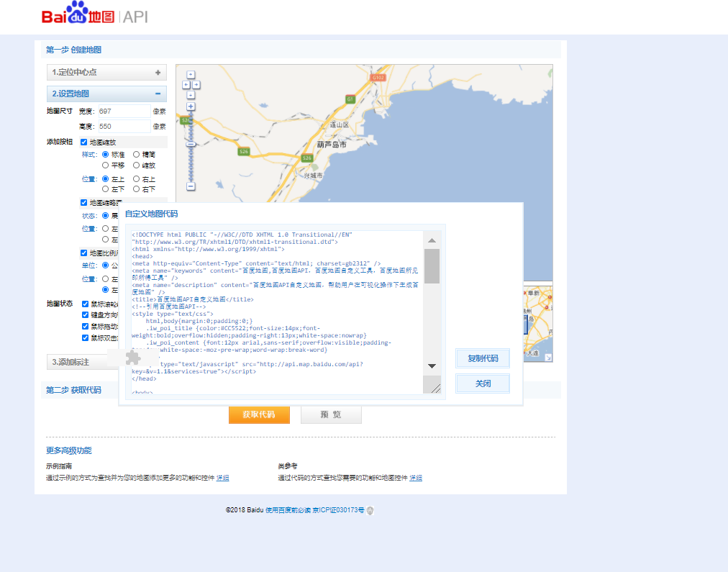Click the 高度 input field showing 550

click(124, 127)
